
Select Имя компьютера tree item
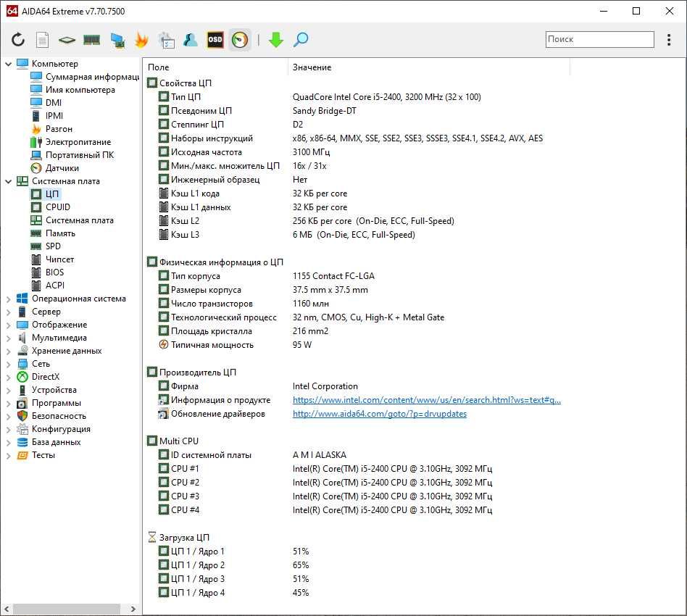pos(80,90)
